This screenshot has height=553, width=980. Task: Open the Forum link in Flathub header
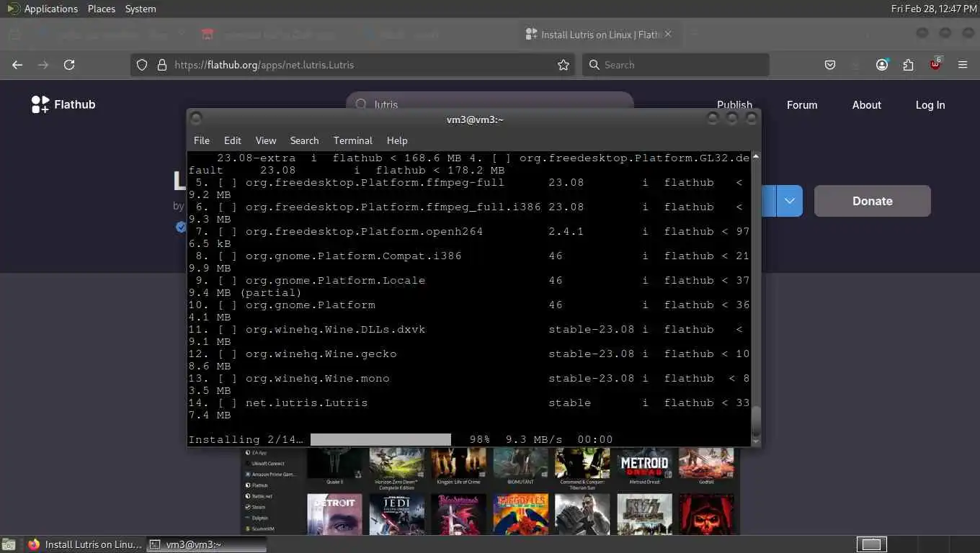pyautogui.click(x=802, y=105)
